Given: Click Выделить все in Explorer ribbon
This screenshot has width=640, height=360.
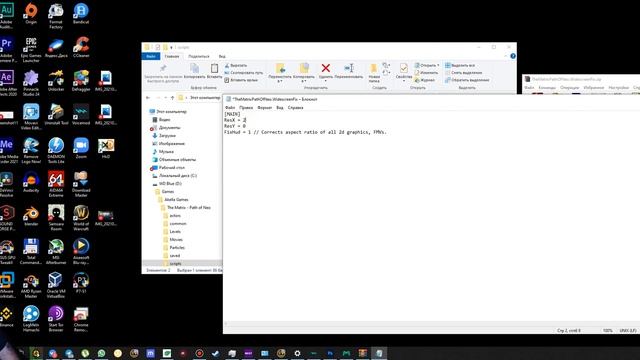Looking at the screenshot, I should [x=460, y=65].
